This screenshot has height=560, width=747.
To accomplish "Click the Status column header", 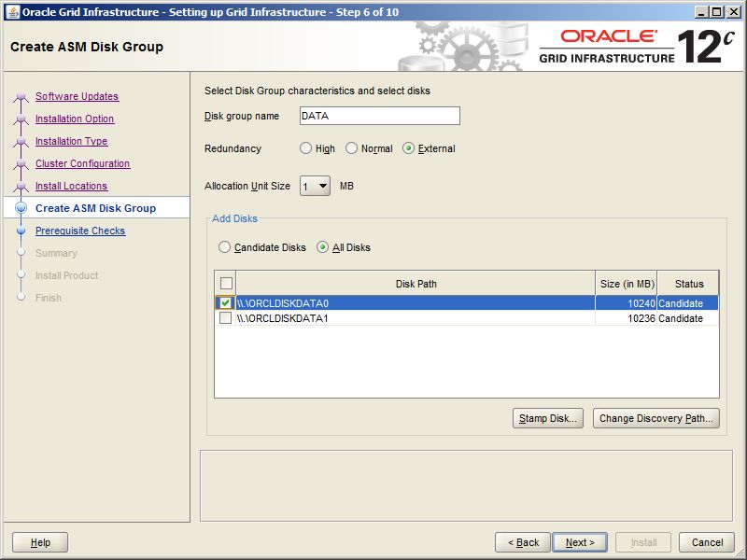I will pos(688,284).
